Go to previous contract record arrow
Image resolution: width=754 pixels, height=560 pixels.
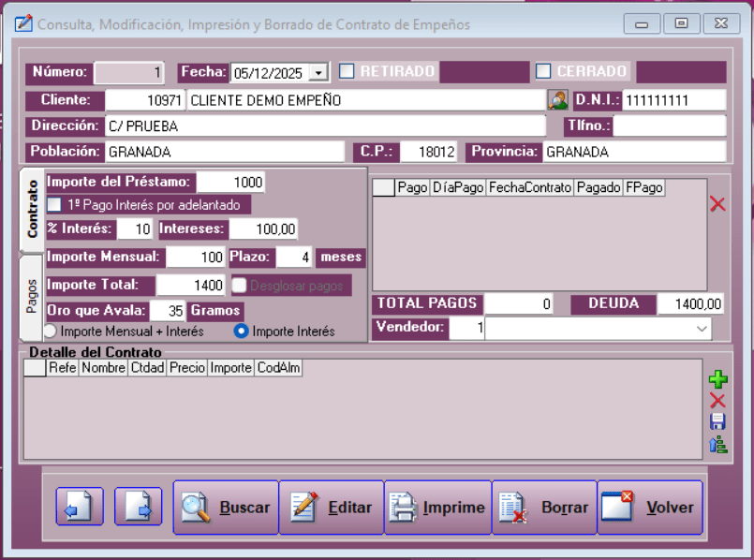pos(80,507)
